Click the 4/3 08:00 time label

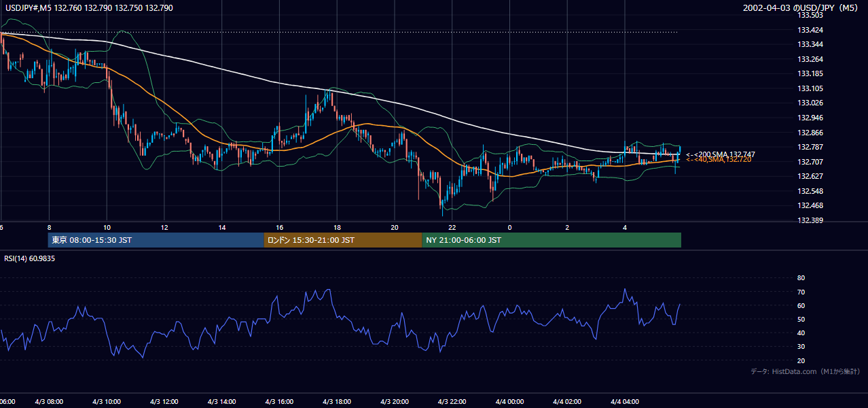pos(50,402)
